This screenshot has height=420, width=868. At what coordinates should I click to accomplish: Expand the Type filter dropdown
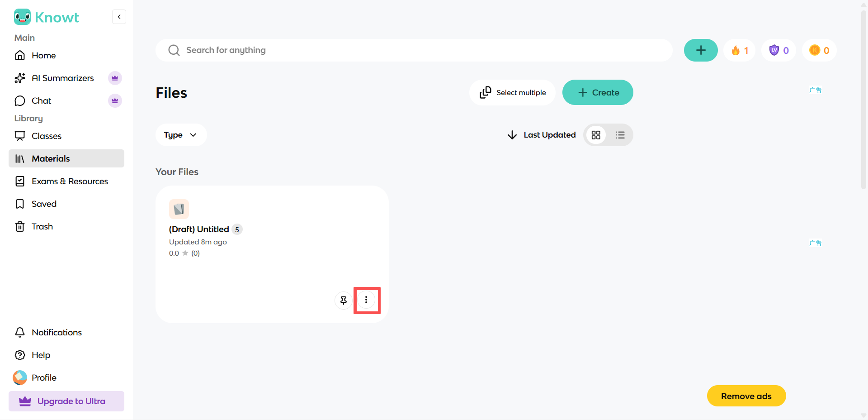click(181, 135)
